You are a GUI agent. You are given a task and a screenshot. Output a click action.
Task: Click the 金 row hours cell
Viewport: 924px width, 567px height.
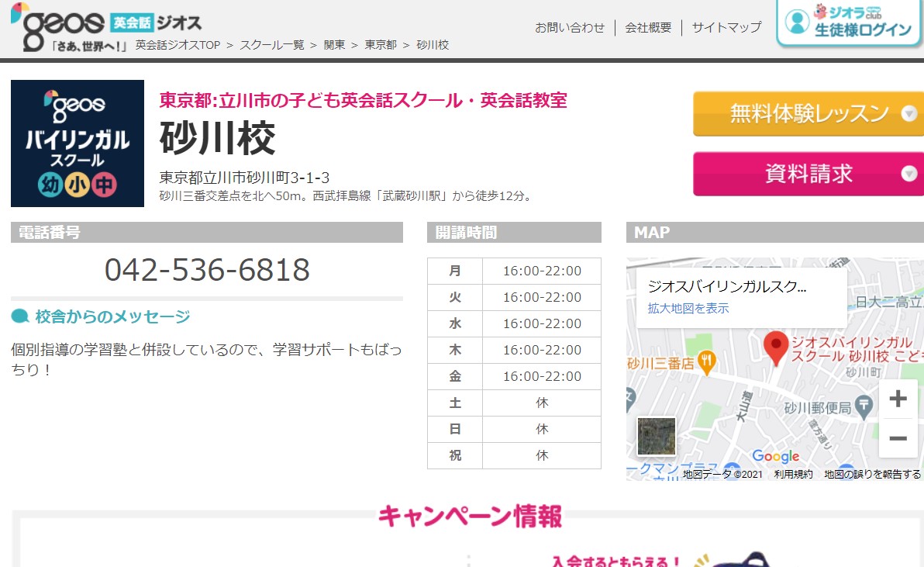point(542,377)
